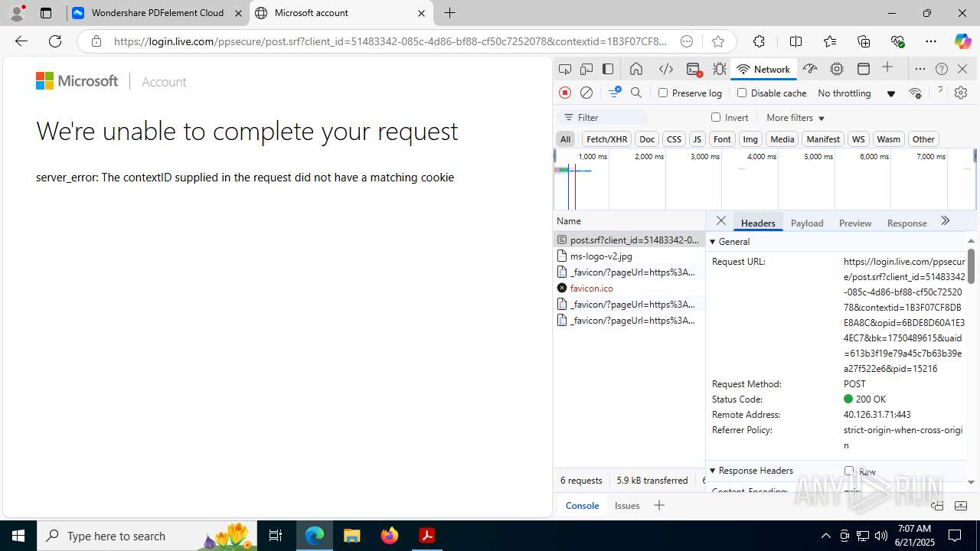This screenshot has width=980, height=551.
Task: Open the Performance gauge tool
Action: (x=810, y=69)
